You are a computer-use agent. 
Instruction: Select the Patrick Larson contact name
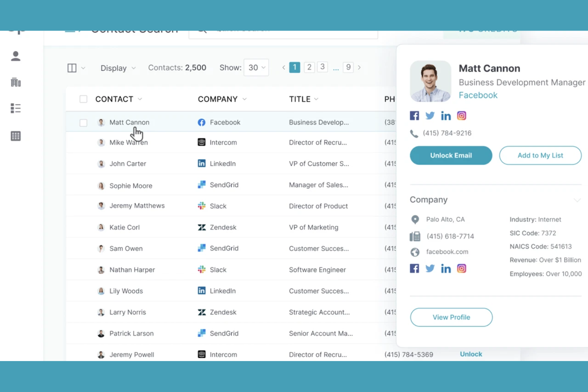132,333
